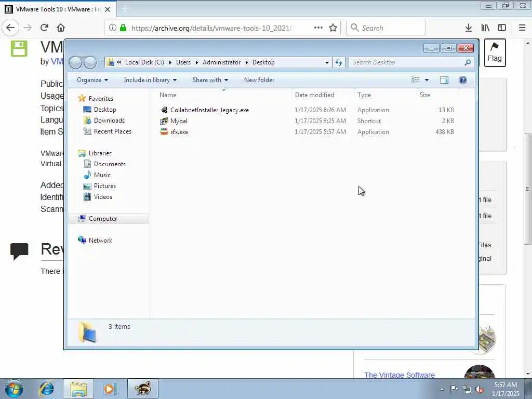Select Libraries in navigation pane

point(100,153)
